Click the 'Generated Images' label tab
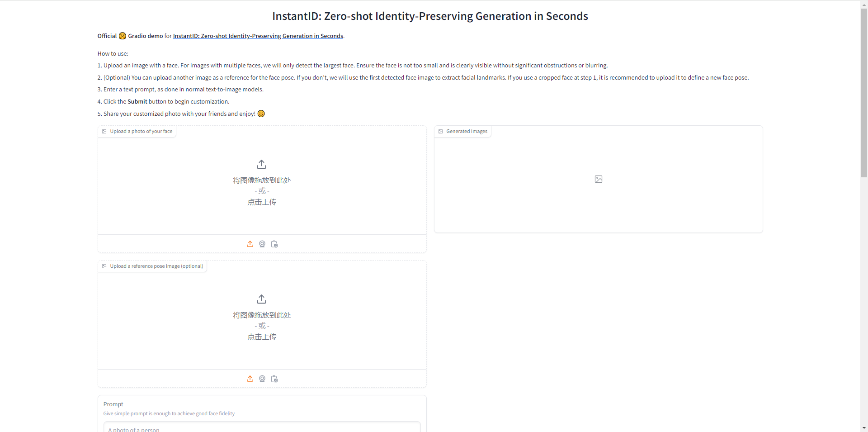The width and height of the screenshot is (868, 432). 463,131
